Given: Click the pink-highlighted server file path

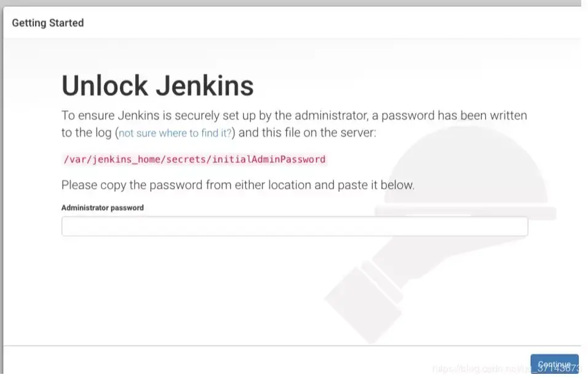Looking at the screenshot, I should 193,159.
